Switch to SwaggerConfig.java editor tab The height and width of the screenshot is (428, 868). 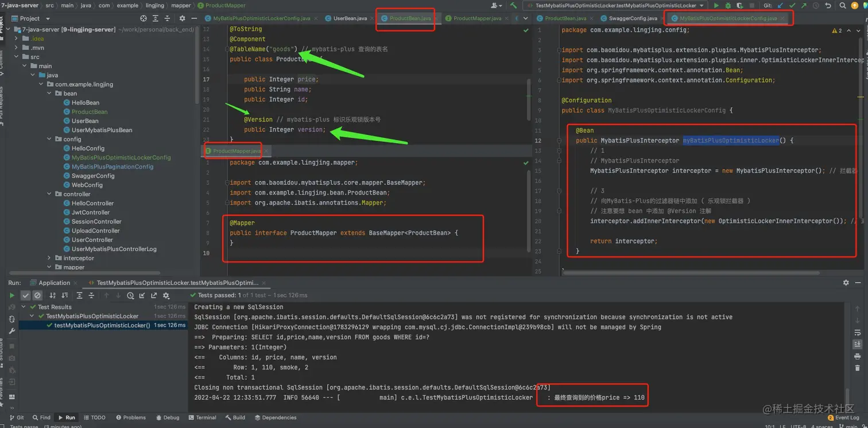tap(633, 18)
